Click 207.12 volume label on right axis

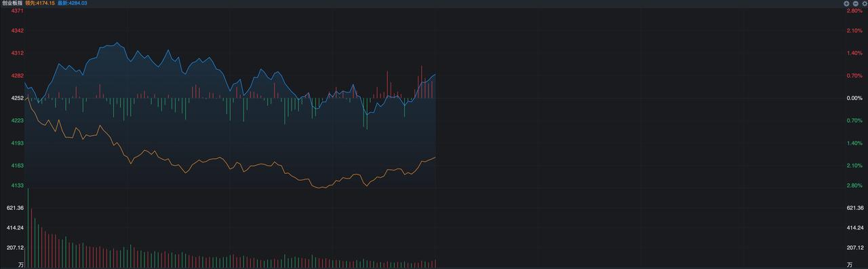tap(855, 248)
